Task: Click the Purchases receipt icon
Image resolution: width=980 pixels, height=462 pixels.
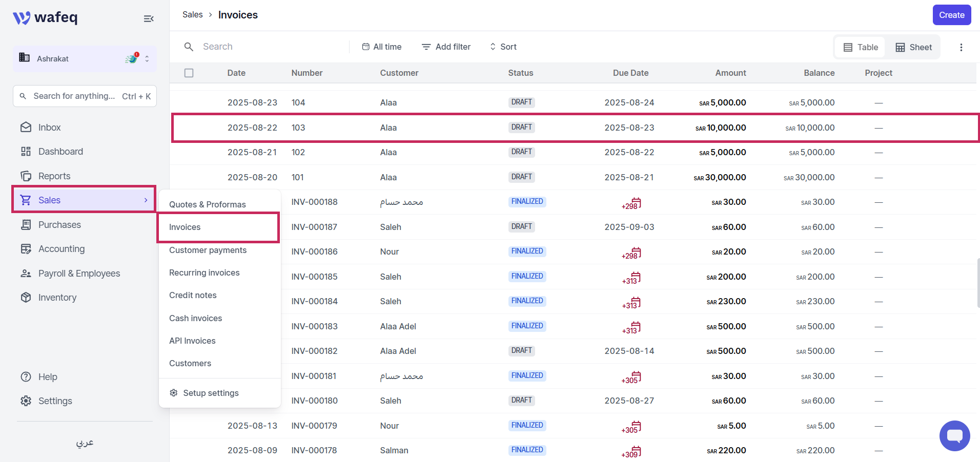Action: pos(26,224)
